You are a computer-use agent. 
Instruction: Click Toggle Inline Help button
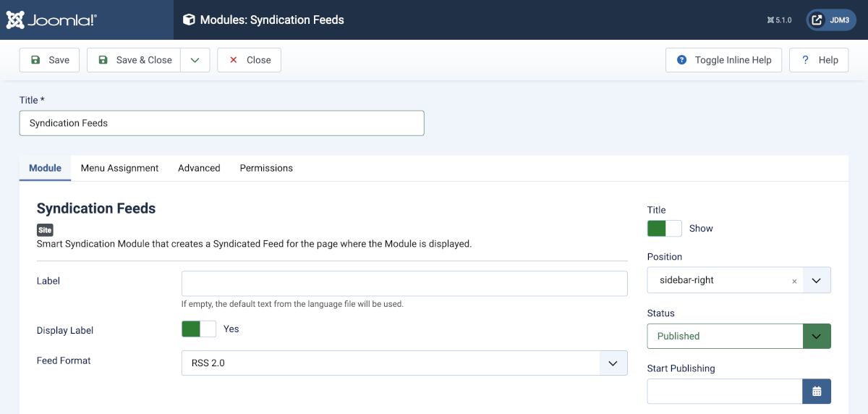(724, 60)
